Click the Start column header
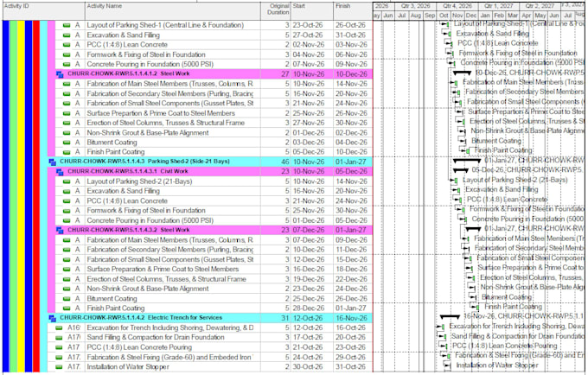 point(312,11)
